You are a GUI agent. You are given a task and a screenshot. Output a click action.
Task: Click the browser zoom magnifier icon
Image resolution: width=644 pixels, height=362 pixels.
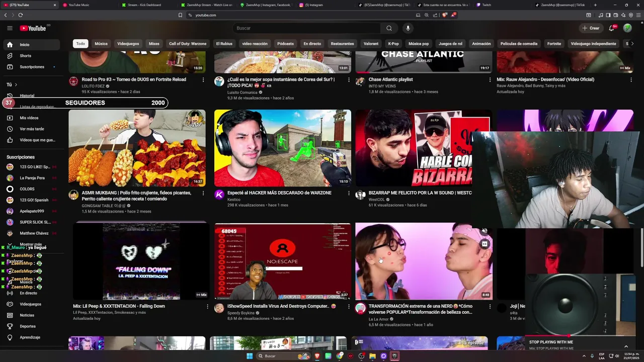(x=427, y=15)
